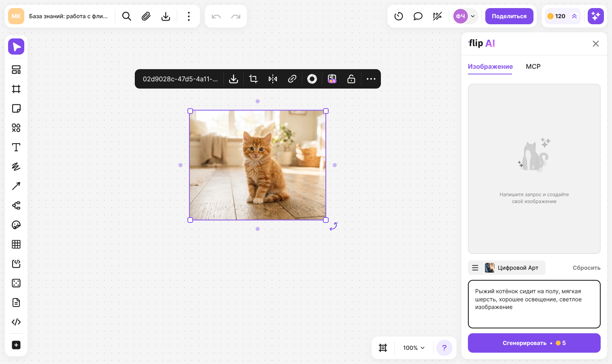Image resolution: width=612 pixels, height=364 pixels.
Task: Open the 100% zoom level dropdown
Action: tap(414, 348)
